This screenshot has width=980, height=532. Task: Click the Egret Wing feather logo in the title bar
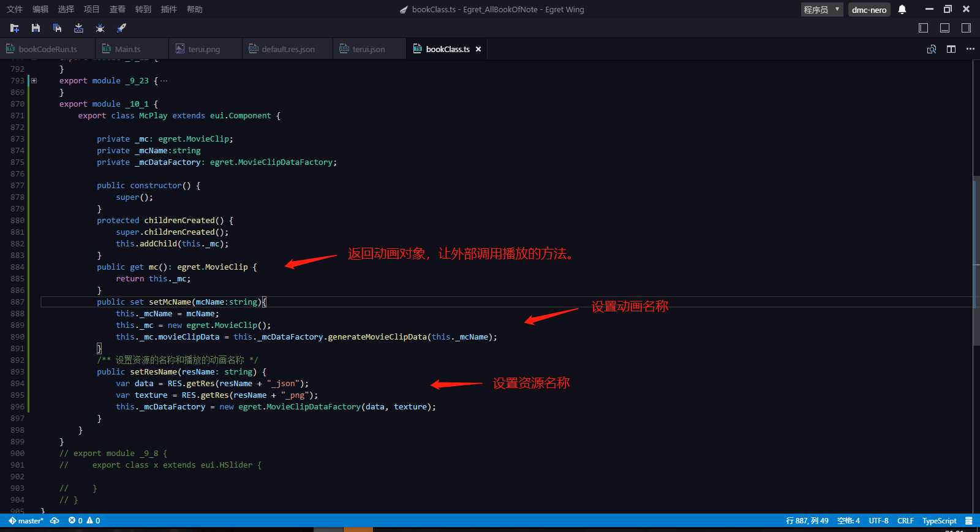[404, 10]
